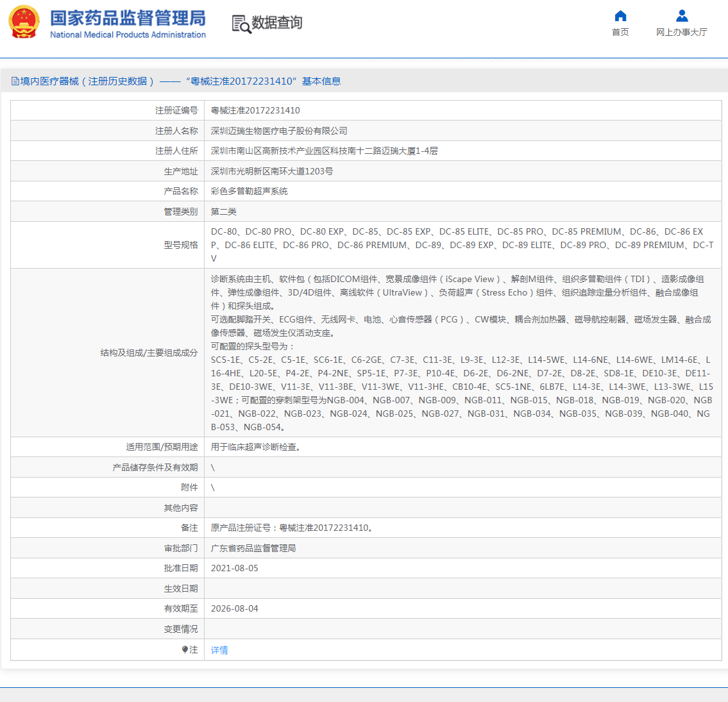Select 深圳迈瑞生物医疗电子股份有限公司 value

tap(279, 131)
